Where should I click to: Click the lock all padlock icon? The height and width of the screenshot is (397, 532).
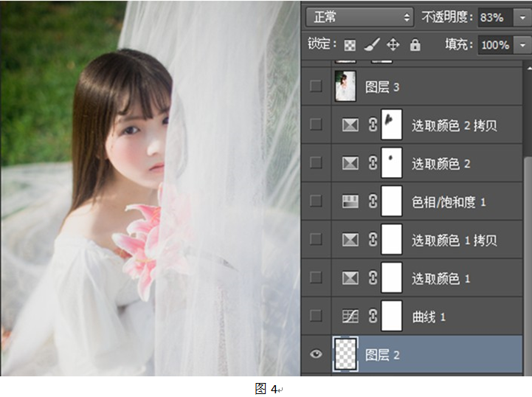coord(415,44)
